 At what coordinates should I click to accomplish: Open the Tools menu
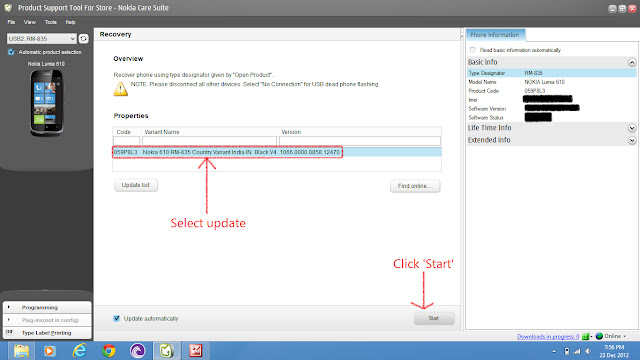click(x=51, y=22)
